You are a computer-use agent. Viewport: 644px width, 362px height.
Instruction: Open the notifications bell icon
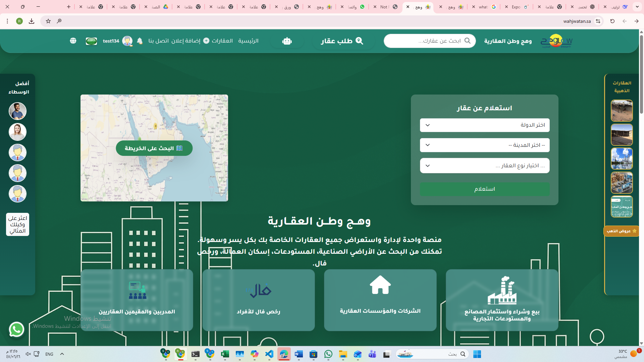140,41
